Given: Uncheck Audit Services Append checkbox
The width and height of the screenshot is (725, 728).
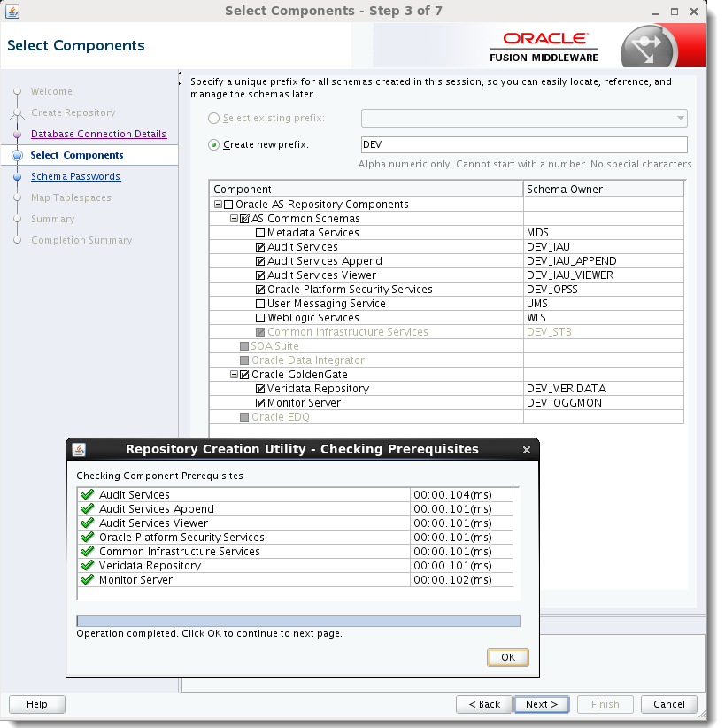Looking at the screenshot, I should [260, 261].
